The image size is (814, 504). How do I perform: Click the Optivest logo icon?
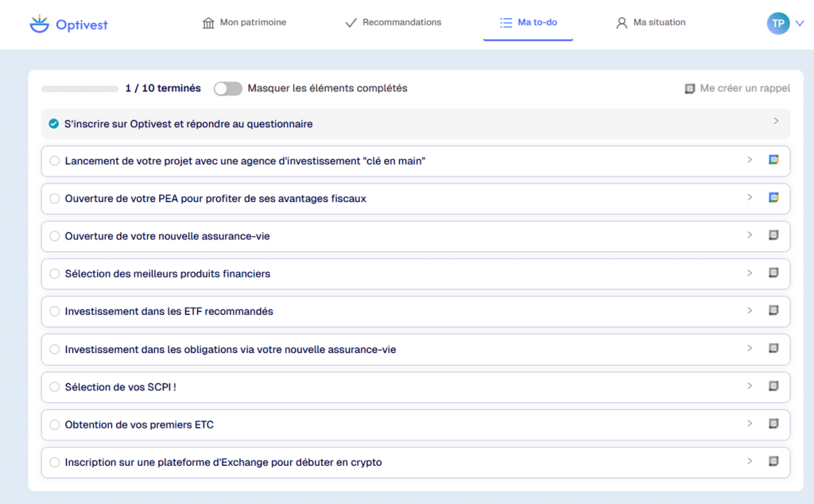click(x=38, y=24)
